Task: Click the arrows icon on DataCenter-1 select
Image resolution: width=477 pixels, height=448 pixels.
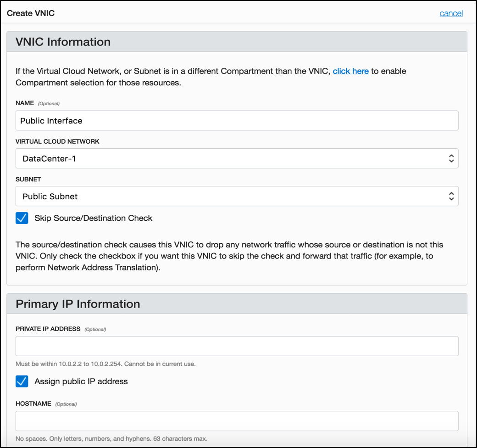Action: [451, 158]
